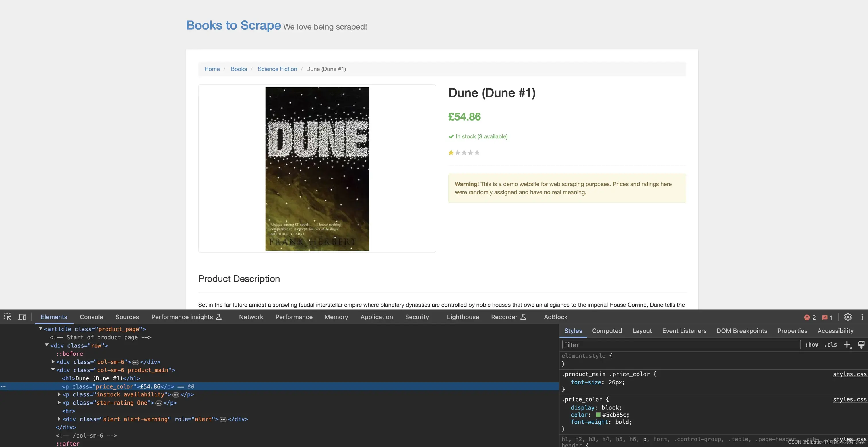
Task: Open the Science Fiction breadcrumb link
Action: click(x=277, y=69)
